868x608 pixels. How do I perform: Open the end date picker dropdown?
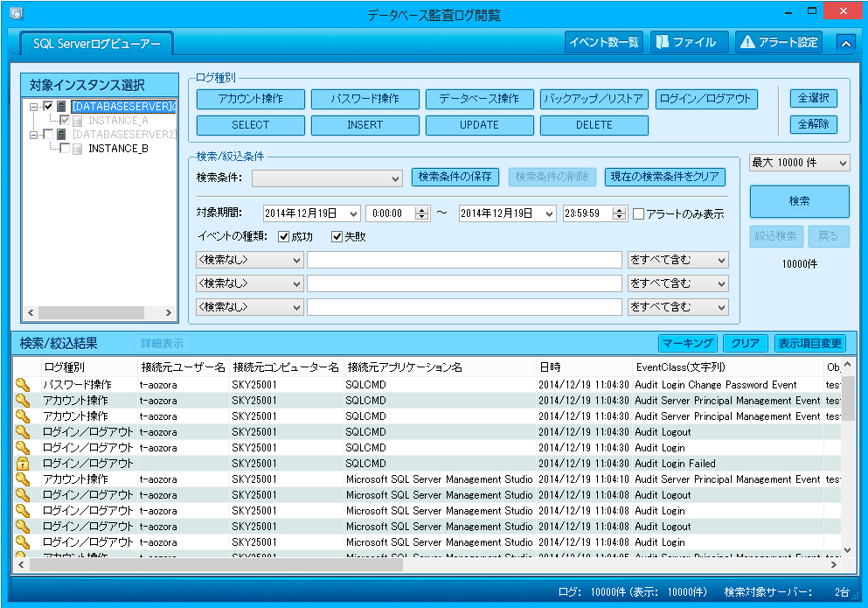click(x=549, y=214)
